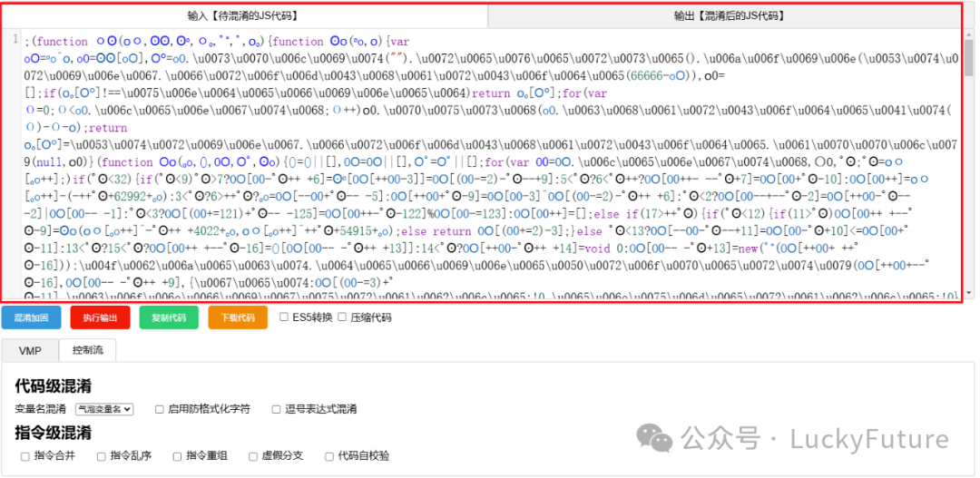Select the 输入【待混淆的JS代码】 tab
980x478 pixels.
click(x=243, y=15)
